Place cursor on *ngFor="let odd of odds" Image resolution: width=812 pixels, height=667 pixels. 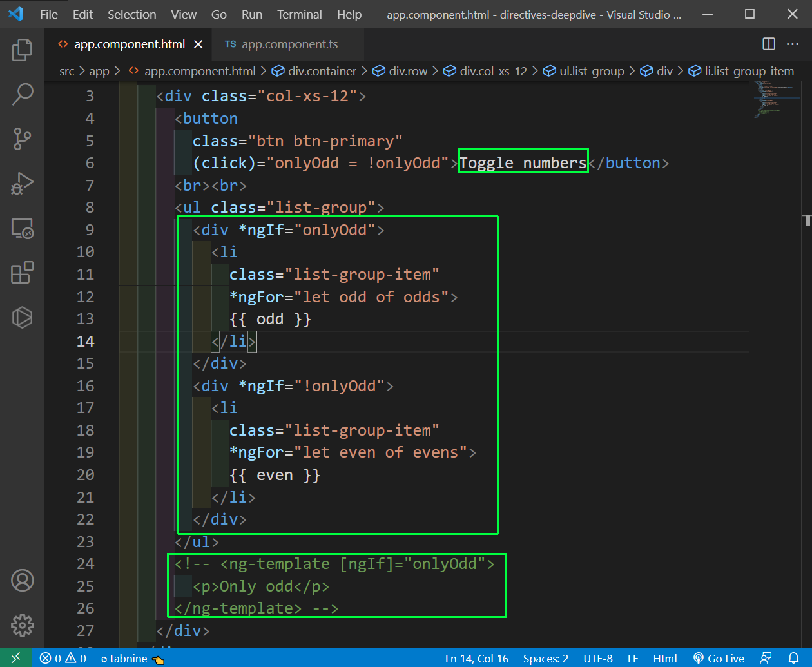coord(343,297)
